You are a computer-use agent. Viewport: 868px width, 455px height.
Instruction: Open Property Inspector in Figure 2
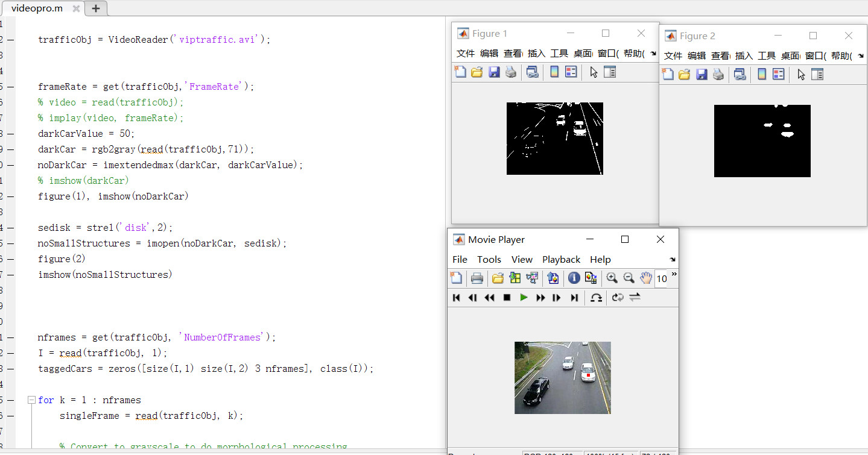coord(817,74)
